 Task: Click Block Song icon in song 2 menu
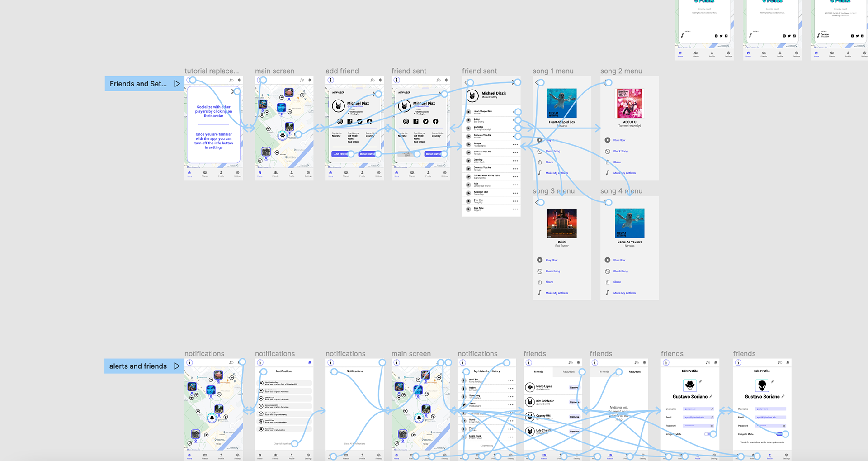608,151
